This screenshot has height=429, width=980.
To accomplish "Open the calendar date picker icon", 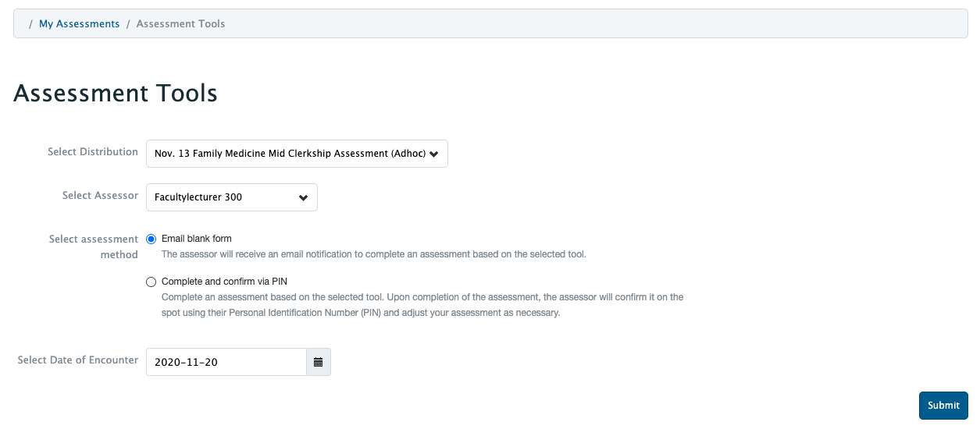I will (319, 362).
